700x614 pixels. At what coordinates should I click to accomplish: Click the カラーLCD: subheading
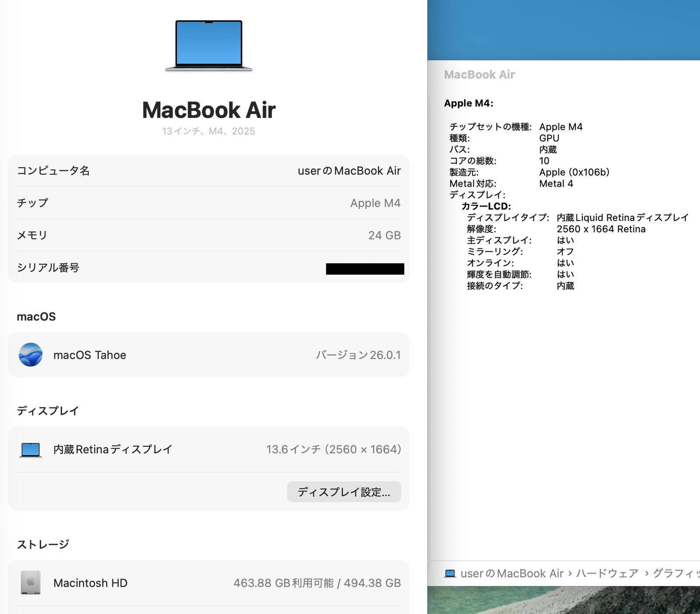[x=486, y=206]
